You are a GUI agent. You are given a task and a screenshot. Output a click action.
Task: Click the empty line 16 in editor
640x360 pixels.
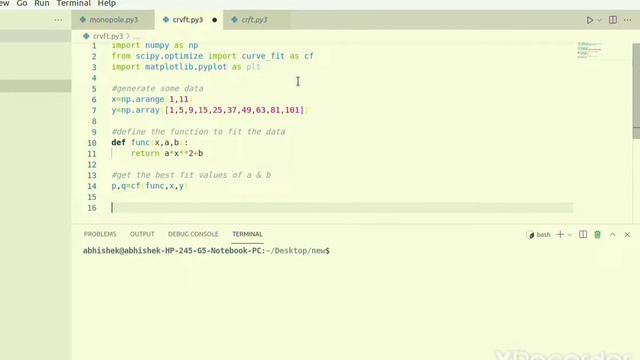(x=342, y=208)
